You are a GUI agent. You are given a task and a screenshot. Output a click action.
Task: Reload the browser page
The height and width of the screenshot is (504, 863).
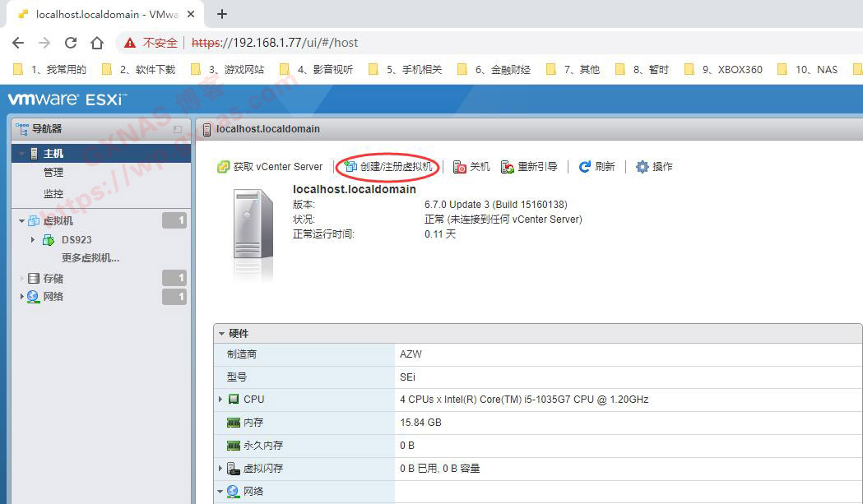[x=71, y=43]
